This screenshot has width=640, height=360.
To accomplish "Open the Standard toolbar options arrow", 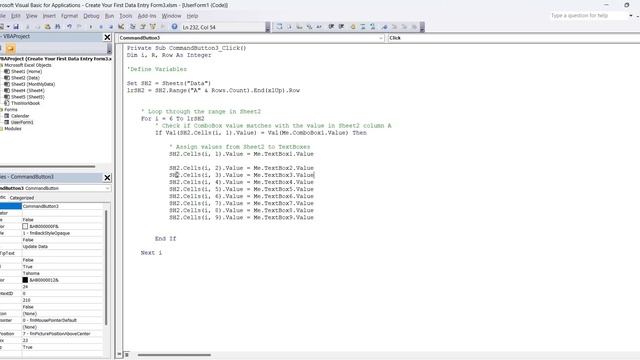I will point(268,27).
